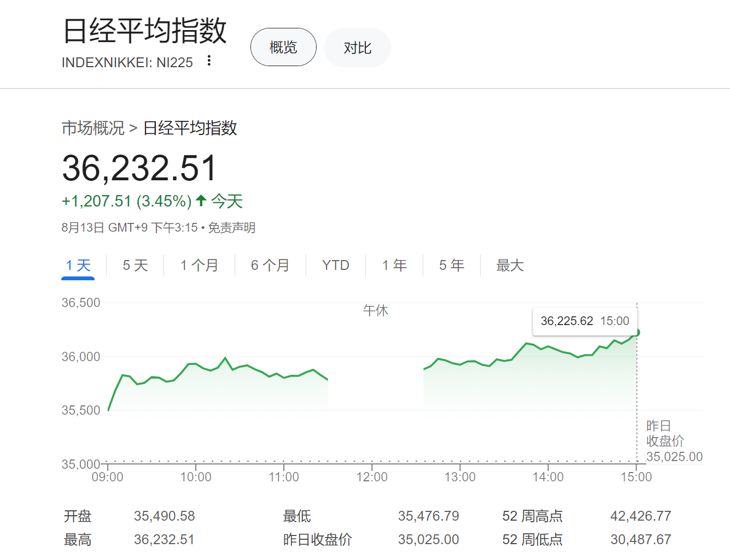Click the 36,225.62 15:00 chart tooltip
The height and width of the screenshot is (560, 730).
pos(585,321)
